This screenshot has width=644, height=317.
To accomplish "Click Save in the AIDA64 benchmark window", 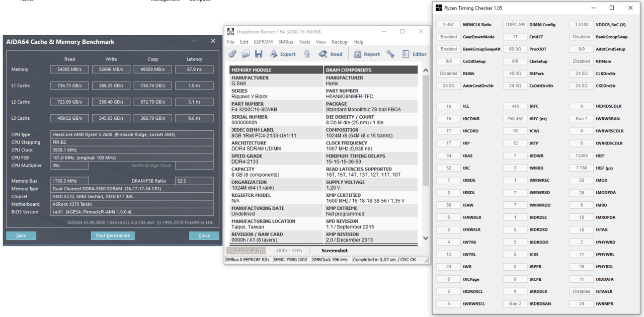I will tap(21, 235).
